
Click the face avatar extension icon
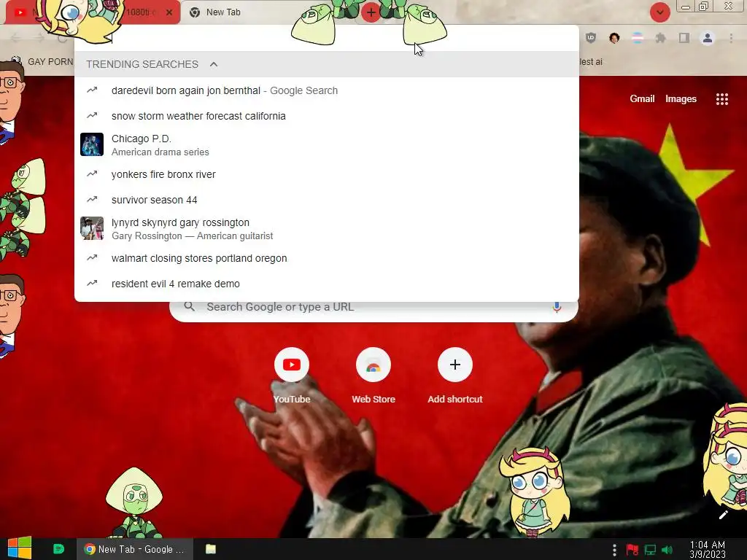point(614,38)
